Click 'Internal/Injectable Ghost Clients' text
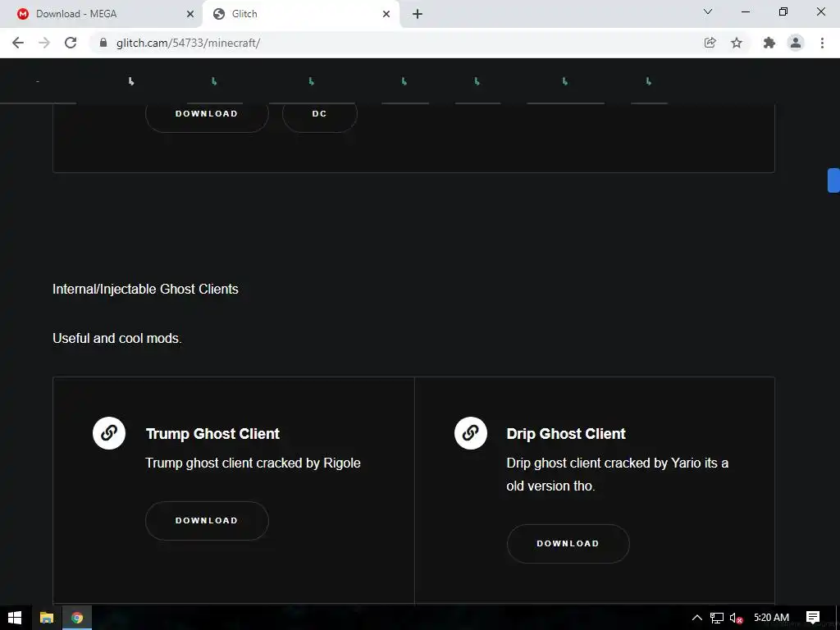The width and height of the screenshot is (840, 630). (x=145, y=290)
